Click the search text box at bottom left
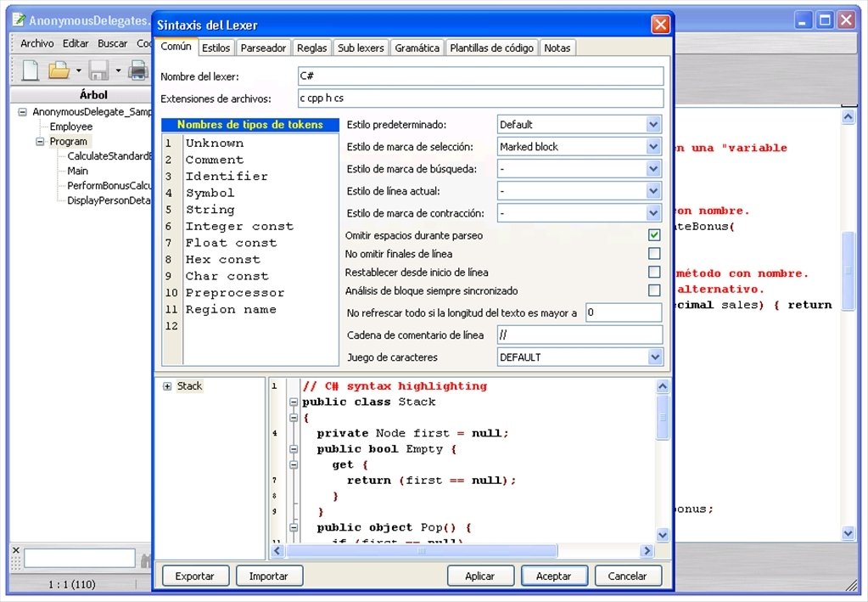 [80, 558]
